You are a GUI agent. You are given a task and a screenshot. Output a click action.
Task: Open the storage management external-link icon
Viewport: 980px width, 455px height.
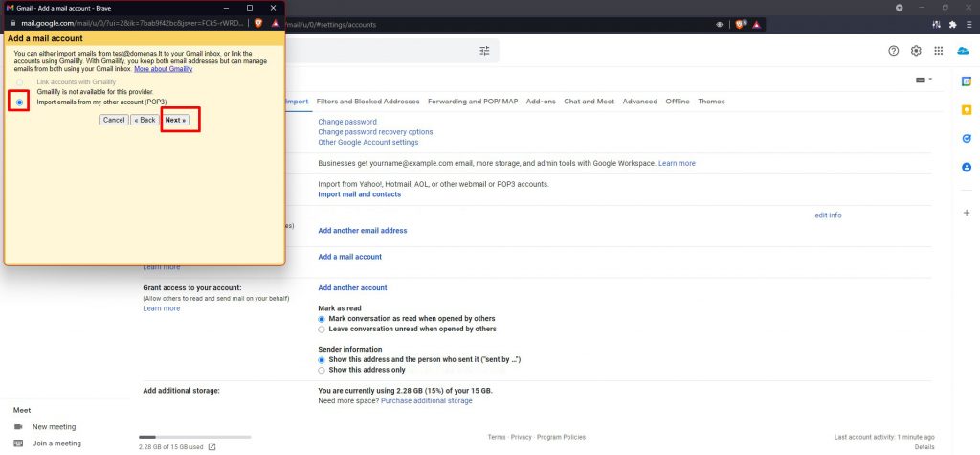pos(212,447)
